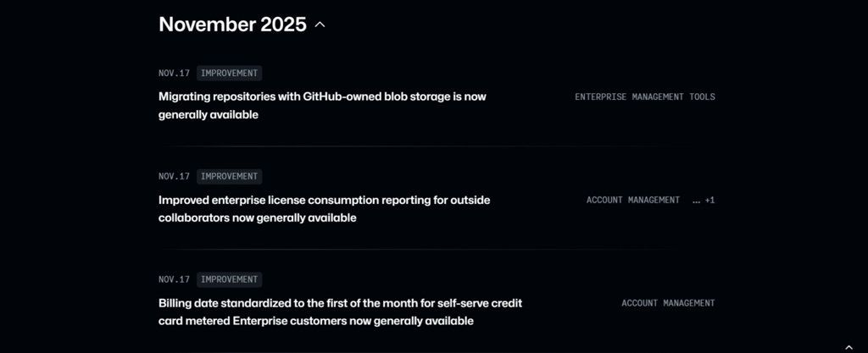Open the billing date standardized changelog entry

[x=339, y=303]
